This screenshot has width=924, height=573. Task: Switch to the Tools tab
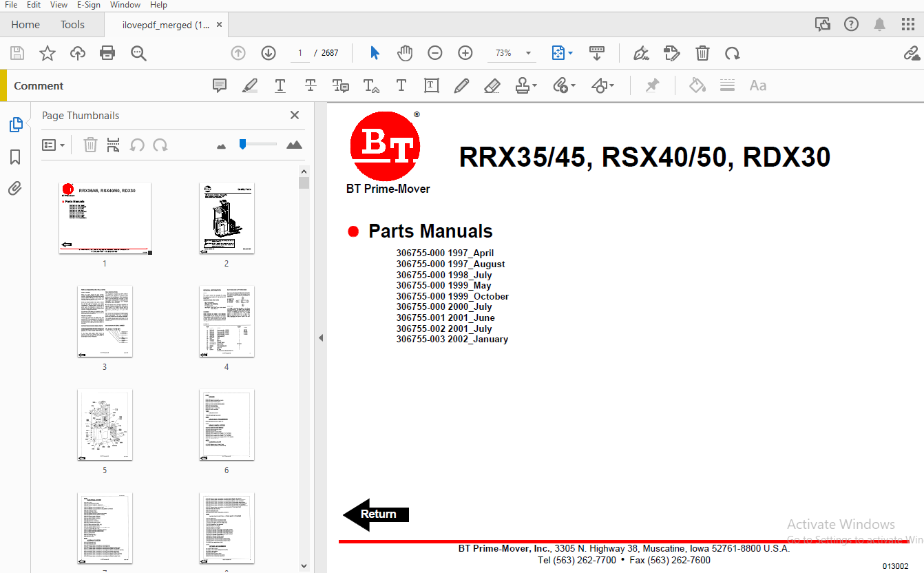[72, 25]
